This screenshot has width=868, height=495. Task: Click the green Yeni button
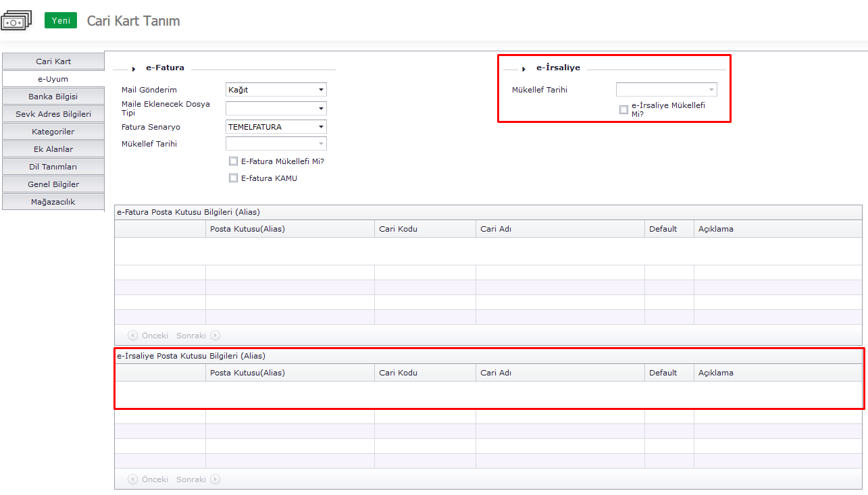(61, 21)
